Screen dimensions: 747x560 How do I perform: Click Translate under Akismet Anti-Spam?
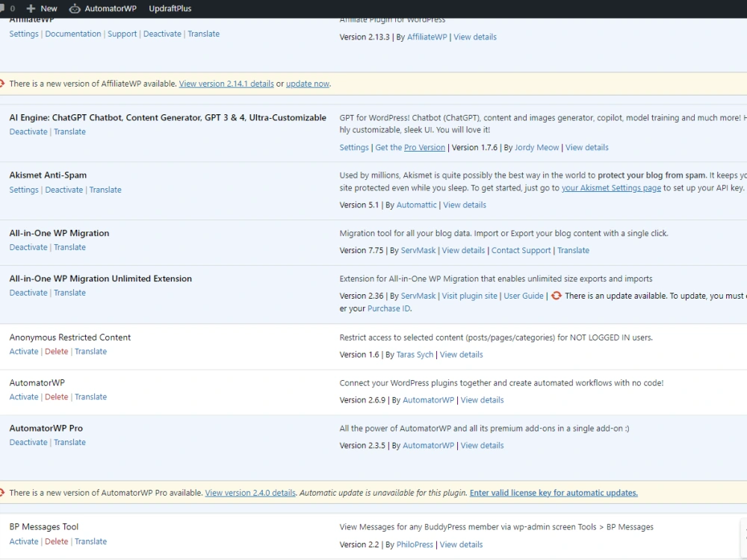click(105, 190)
